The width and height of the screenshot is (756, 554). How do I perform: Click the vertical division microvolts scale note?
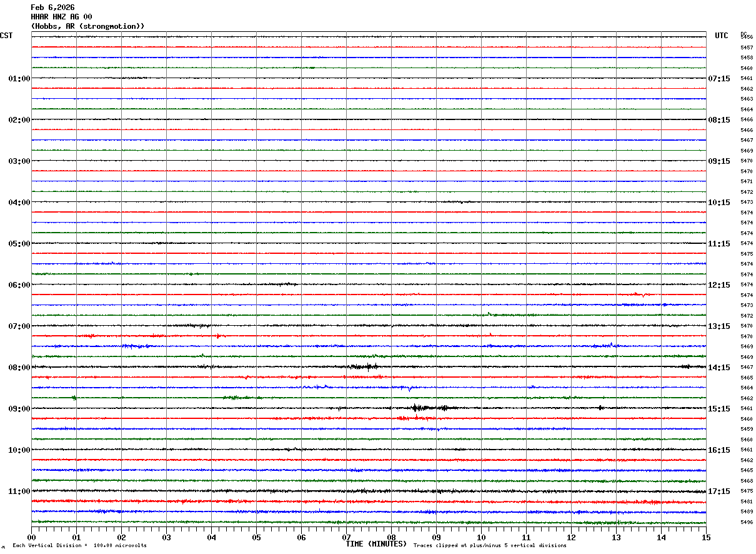[x=79, y=546]
